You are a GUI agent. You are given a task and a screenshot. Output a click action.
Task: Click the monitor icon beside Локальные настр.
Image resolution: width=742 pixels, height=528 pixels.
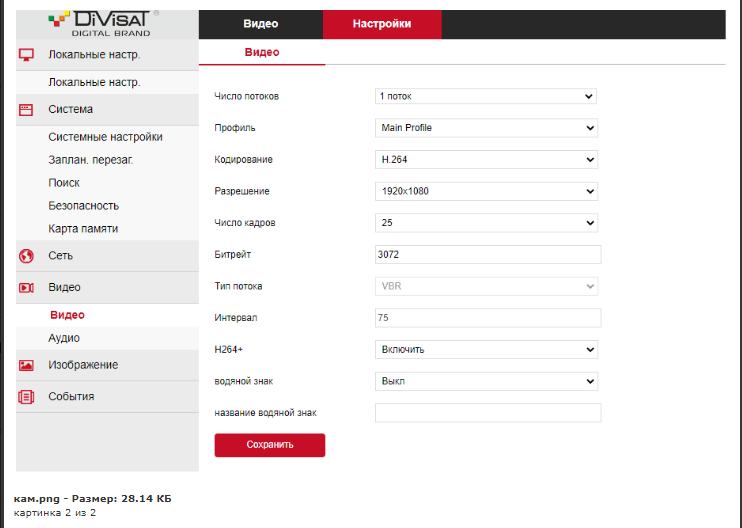(27, 55)
